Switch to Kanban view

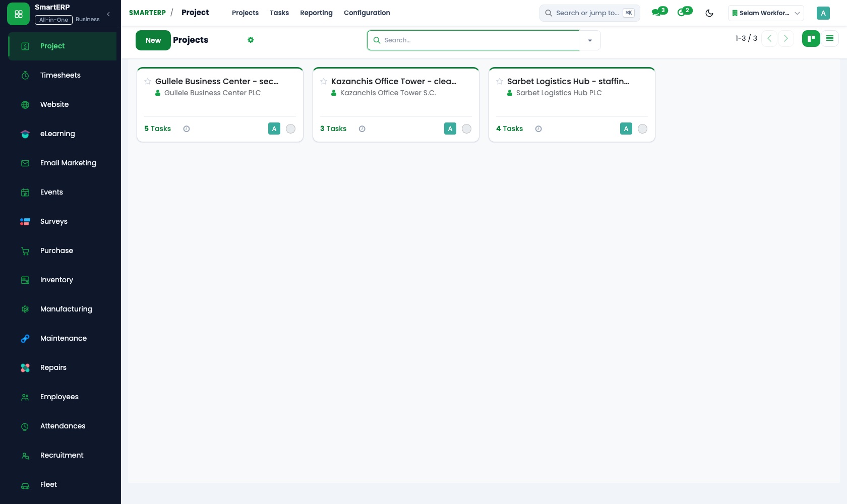point(811,38)
